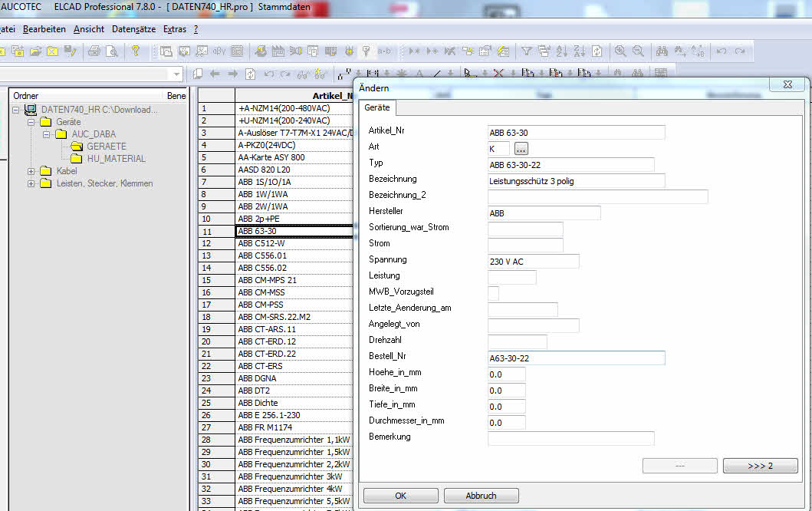Open the dropdown arrow of toolbar combo box
This screenshot has height=511, width=812.
coord(176,74)
